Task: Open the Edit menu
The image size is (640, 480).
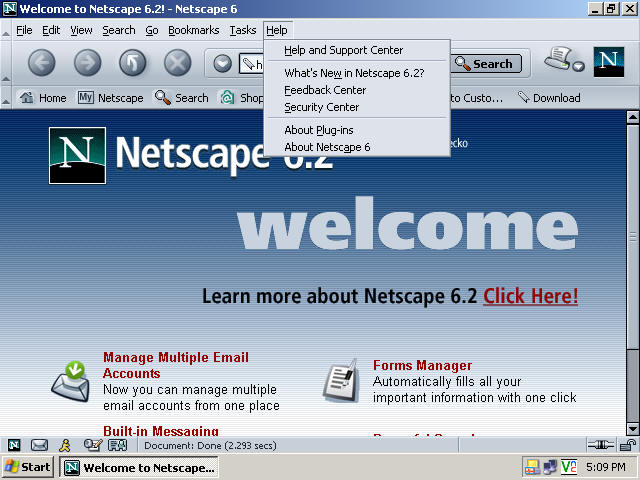Action: click(x=51, y=30)
